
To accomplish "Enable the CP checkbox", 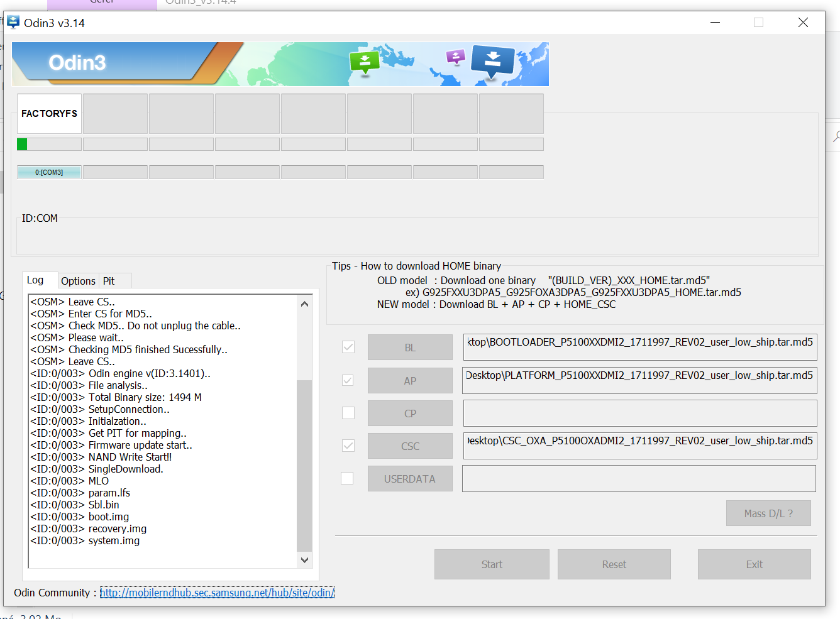I will (348, 413).
